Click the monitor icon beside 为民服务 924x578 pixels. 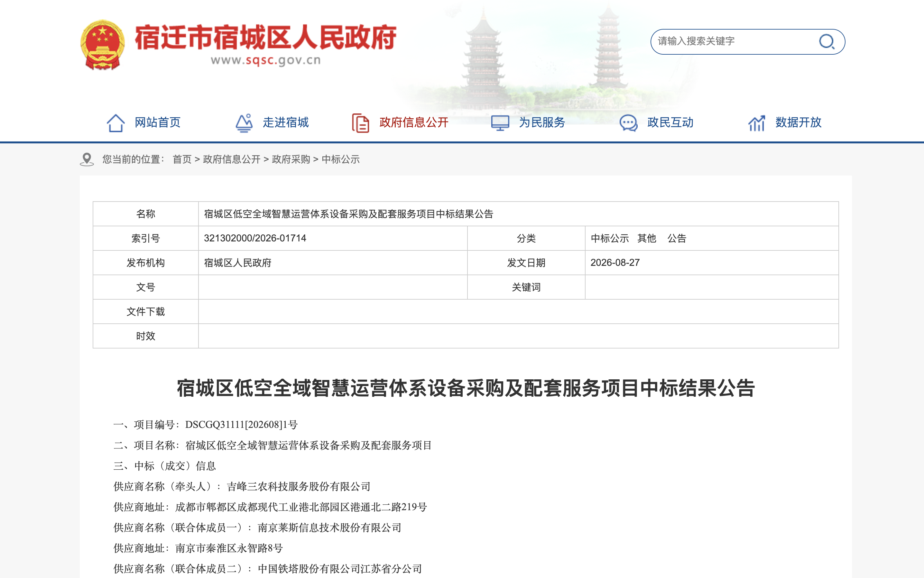[x=500, y=123]
